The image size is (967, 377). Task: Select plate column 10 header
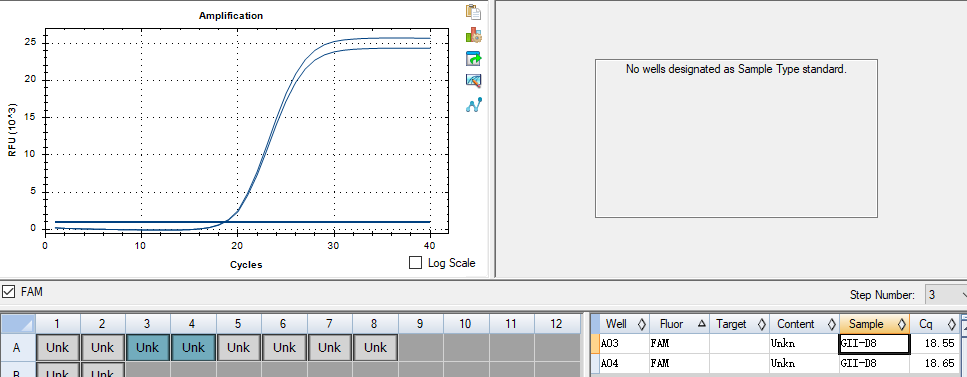(466, 324)
